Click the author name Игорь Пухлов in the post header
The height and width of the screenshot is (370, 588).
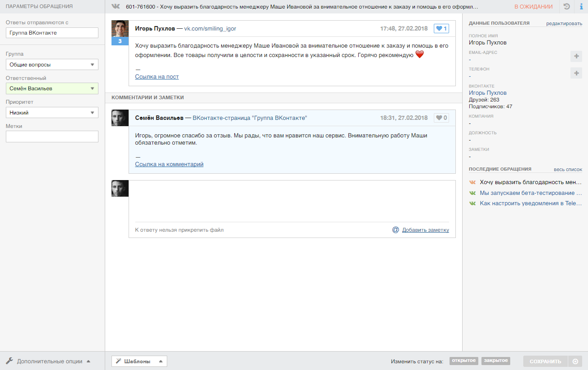[155, 29]
